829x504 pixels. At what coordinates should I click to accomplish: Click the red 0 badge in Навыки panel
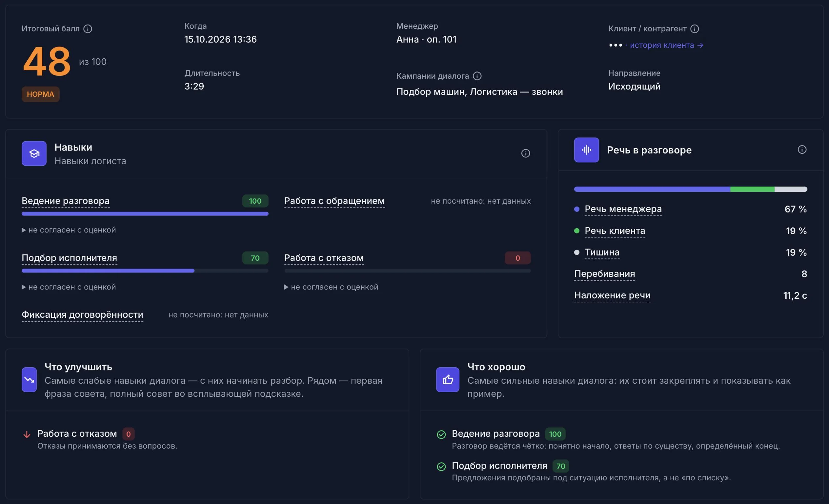[x=518, y=258]
